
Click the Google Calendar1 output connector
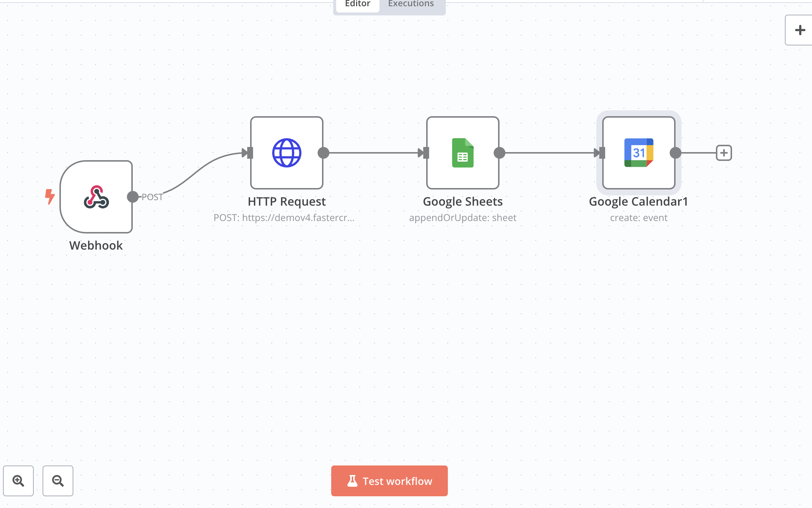675,153
